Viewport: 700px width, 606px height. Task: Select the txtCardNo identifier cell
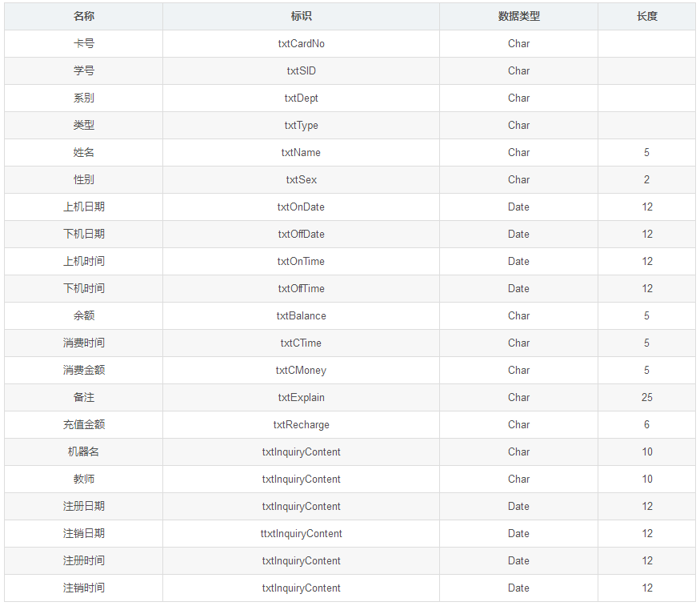coord(301,44)
